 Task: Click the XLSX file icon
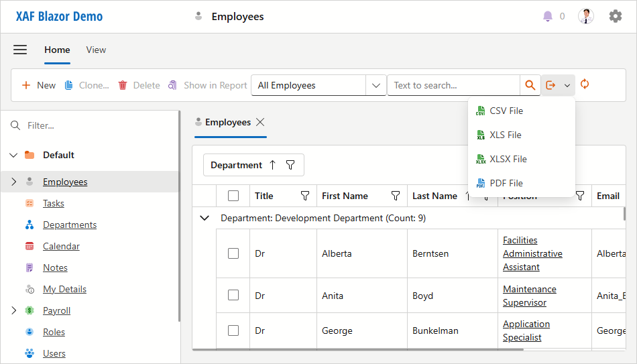481,159
